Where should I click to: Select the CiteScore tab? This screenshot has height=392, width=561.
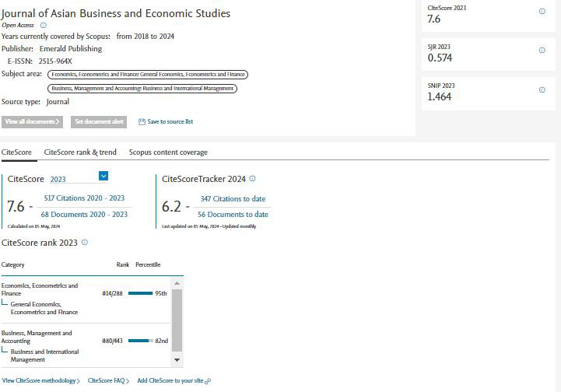pos(16,152)
